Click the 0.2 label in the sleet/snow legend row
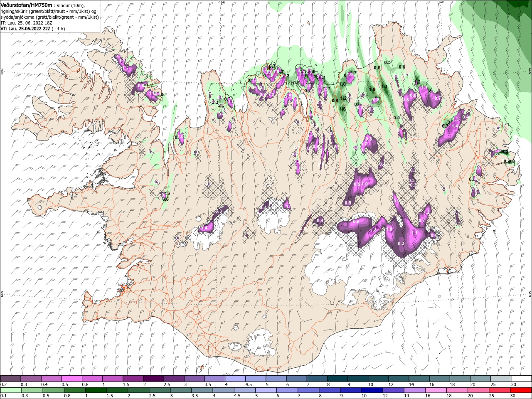 [x=3, y=384]
